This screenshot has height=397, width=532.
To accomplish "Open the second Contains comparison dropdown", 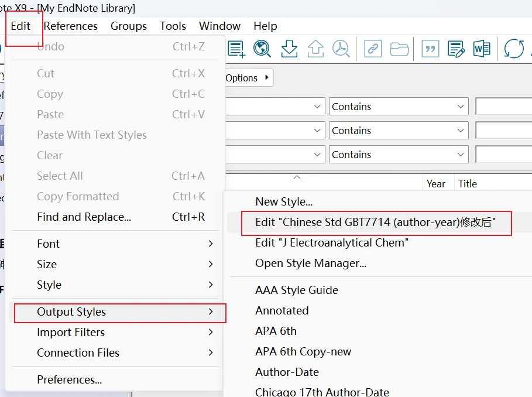I will [398, 131].
